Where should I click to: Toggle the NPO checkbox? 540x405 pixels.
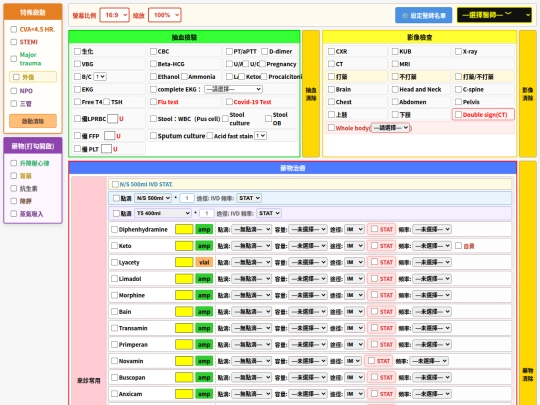pos(13,91)
